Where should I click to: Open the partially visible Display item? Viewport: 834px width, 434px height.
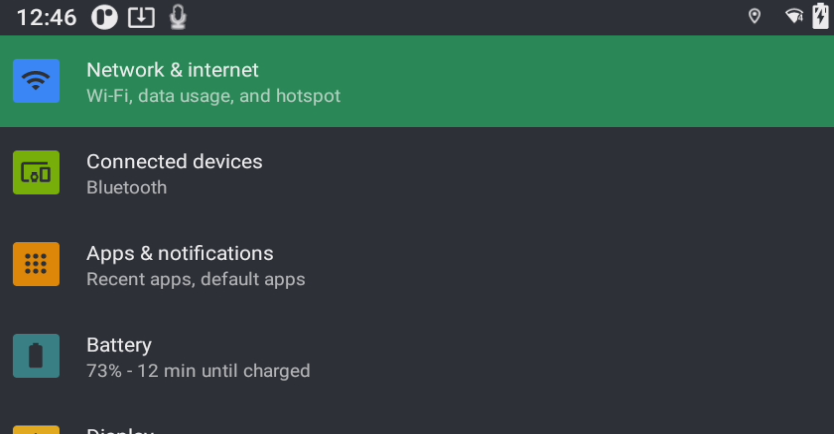coord(120,428)
